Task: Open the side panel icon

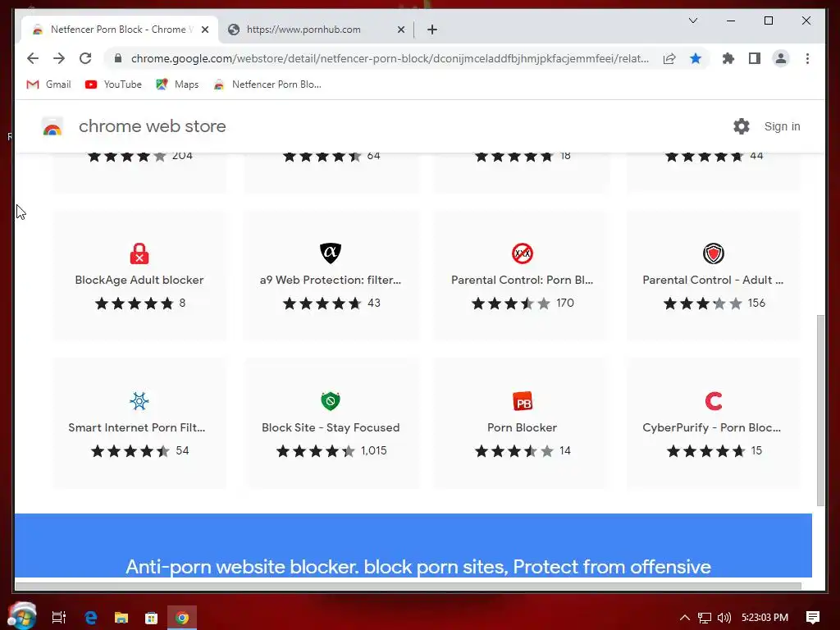Action: [755, 58]
